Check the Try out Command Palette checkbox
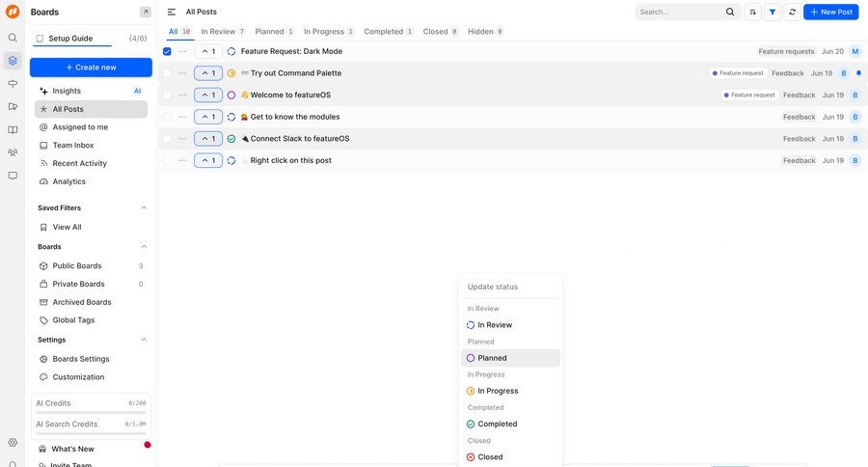The image size is (868, 467). (167, 73)
